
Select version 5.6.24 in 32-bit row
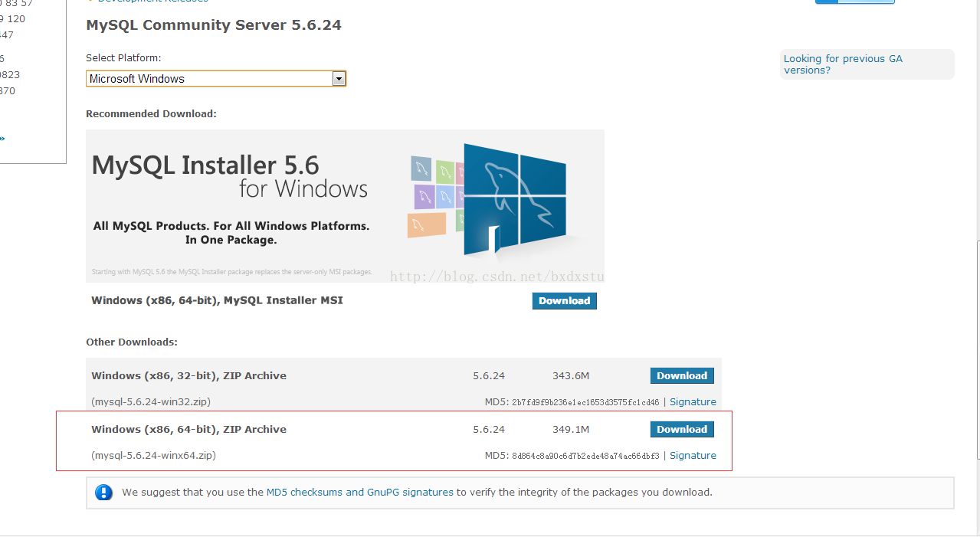click(x=489, y=375)
